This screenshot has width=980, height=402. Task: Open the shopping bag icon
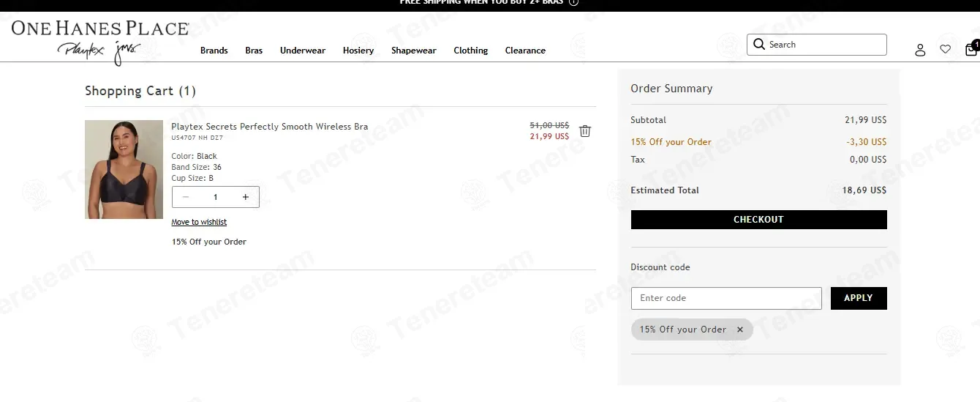pyautogui.click(x=971, y=49)
